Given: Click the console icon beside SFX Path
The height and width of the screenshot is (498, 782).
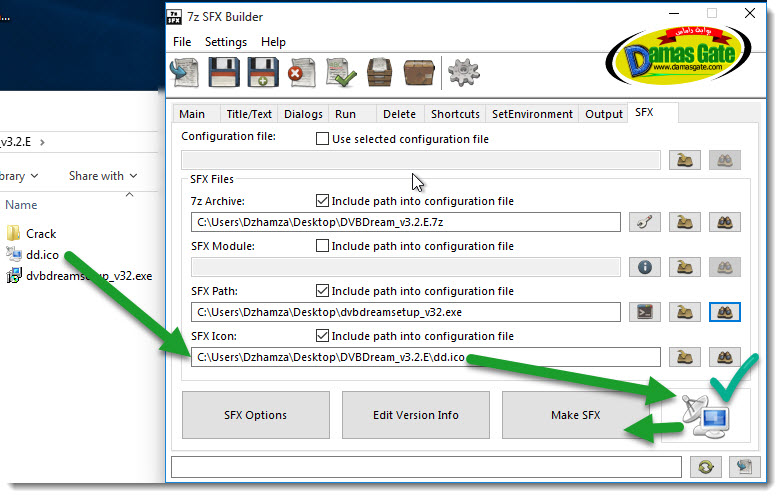Looking at the screenshot, I should [645, 313].
